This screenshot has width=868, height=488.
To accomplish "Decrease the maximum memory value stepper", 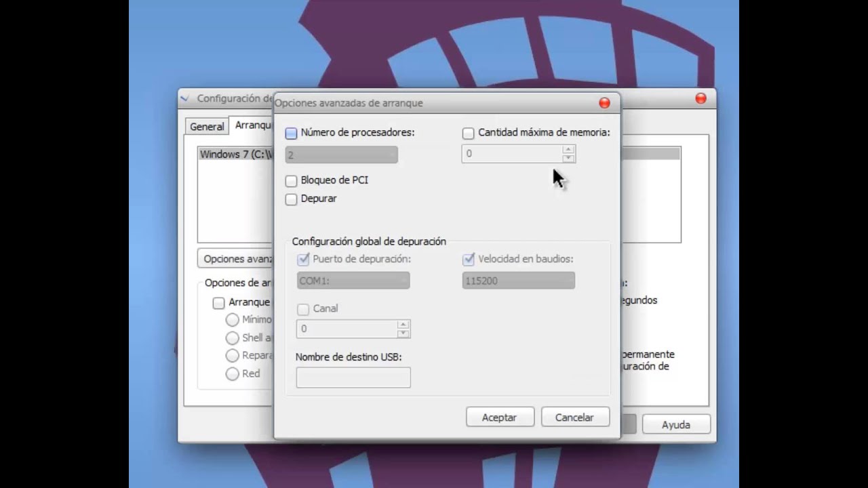I will point(569,159).
